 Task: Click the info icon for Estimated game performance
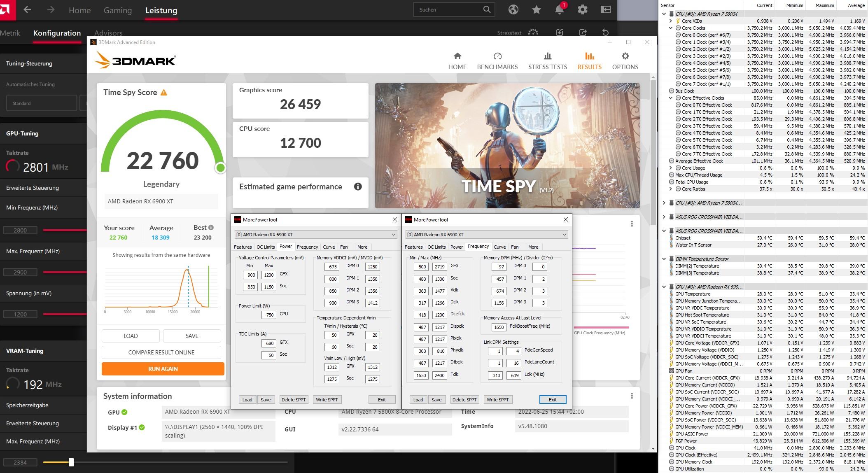click(x=358, y=186)
